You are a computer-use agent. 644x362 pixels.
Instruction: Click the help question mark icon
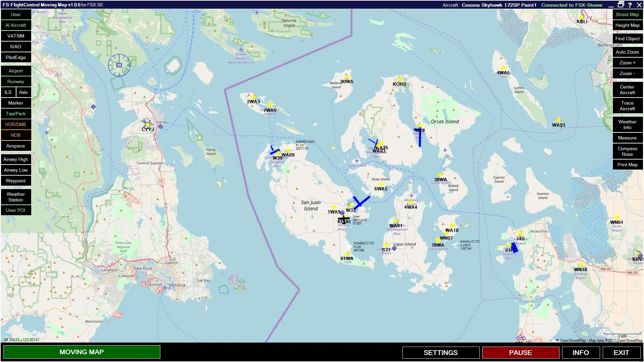[x=630, y=5]
